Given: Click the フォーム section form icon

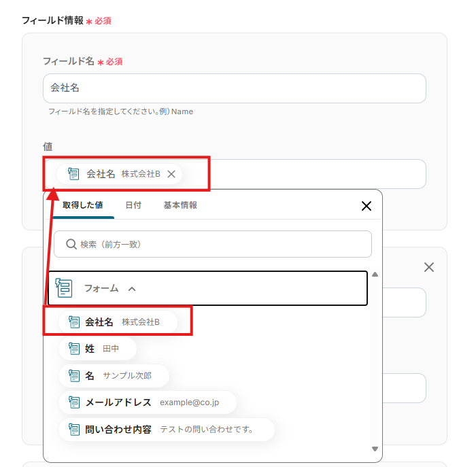Looking at the screenshot, I should pos(64,288).
